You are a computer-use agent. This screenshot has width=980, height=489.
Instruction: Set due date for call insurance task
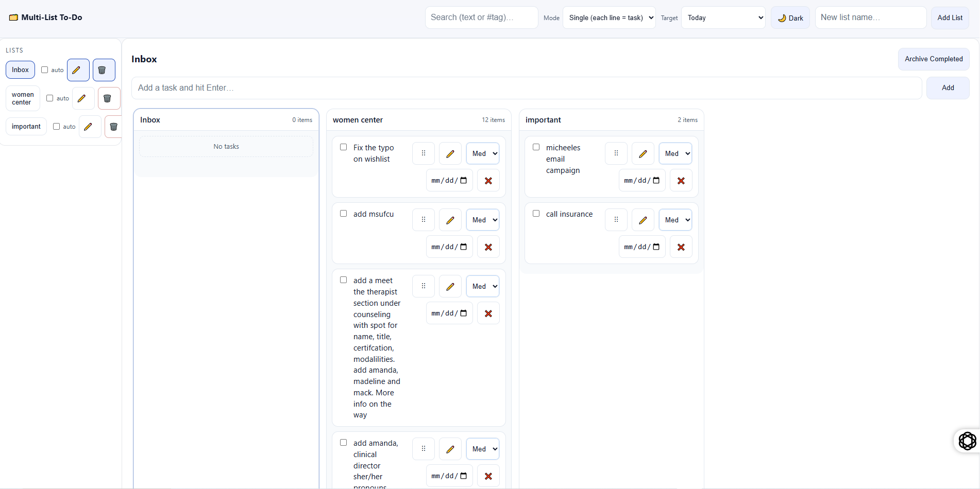[x=642, y=247]
